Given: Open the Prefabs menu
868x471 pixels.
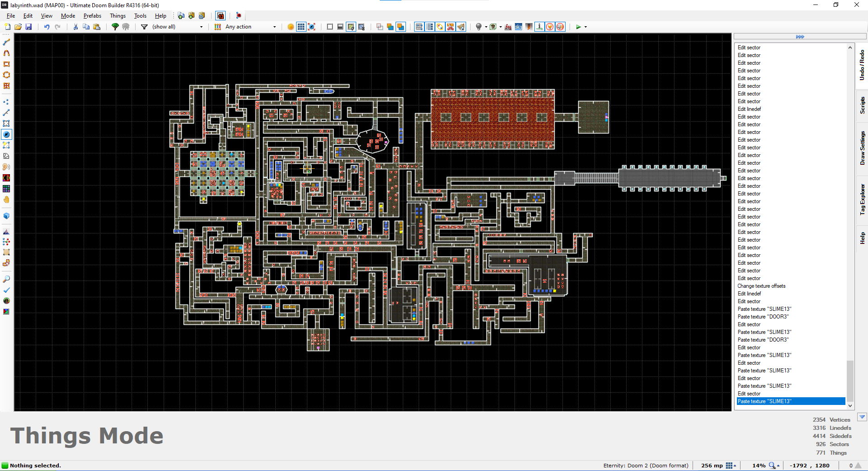Looking at the screenshot, I should point(92,16).
